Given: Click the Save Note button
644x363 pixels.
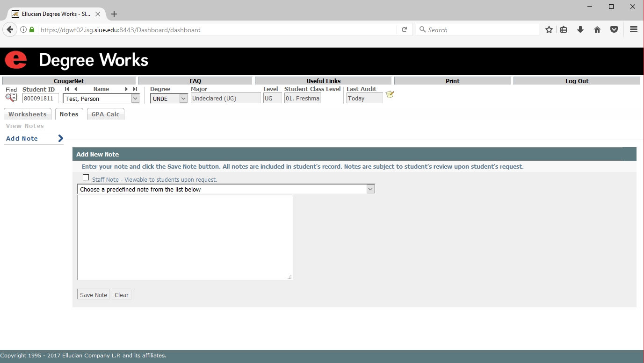Looking at the screenshot, I should 94,295.
